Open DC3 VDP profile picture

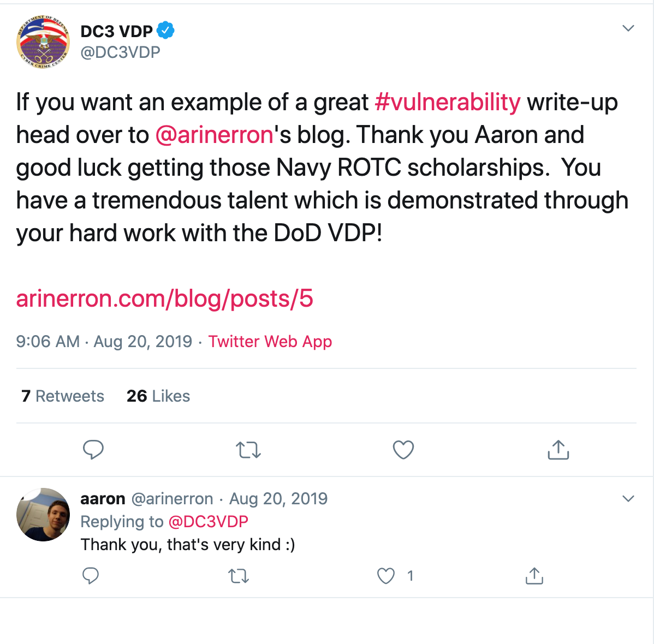[x=43, y=41]
